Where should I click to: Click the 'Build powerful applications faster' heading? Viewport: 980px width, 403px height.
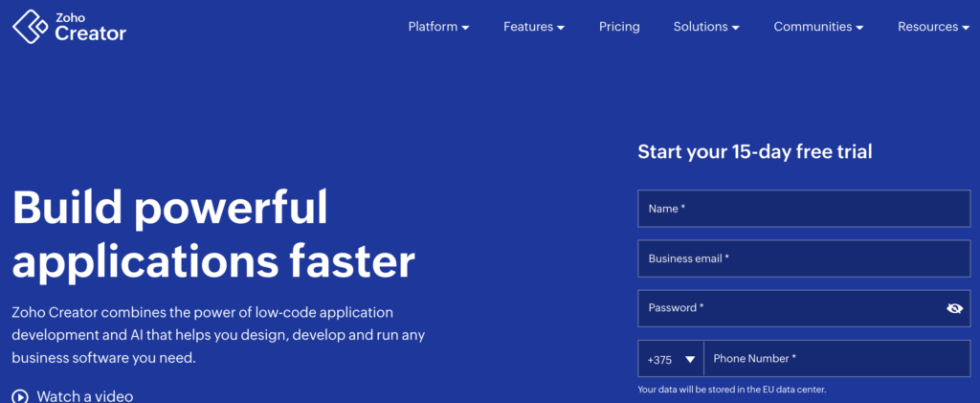213,234
